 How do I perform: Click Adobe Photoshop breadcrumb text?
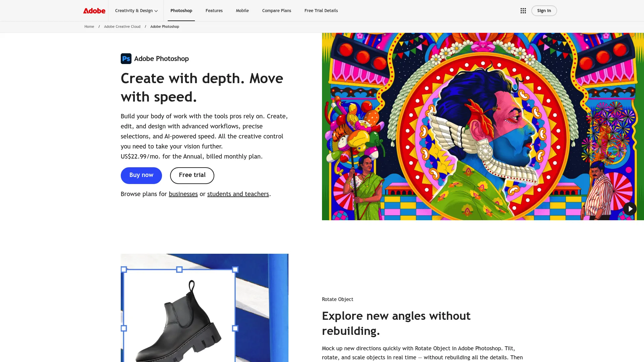click(165, 27)
